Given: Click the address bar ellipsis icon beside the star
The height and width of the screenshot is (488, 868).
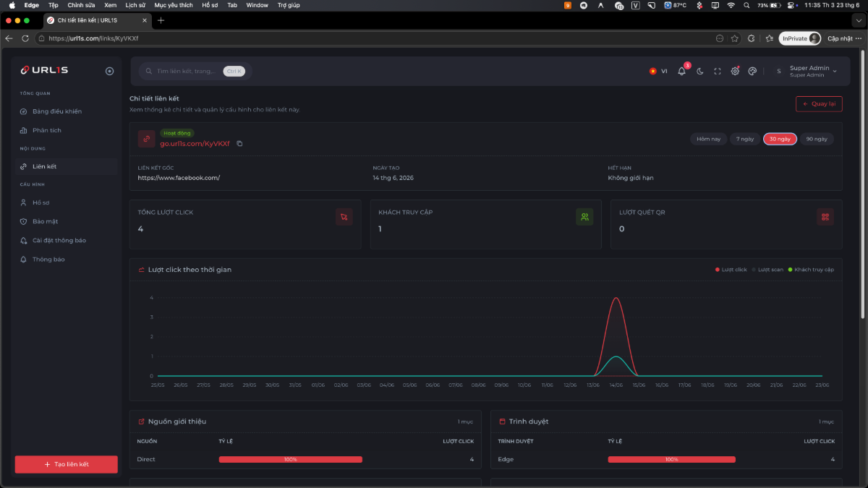Looking at the screenshot, I should tap(720, 38).
